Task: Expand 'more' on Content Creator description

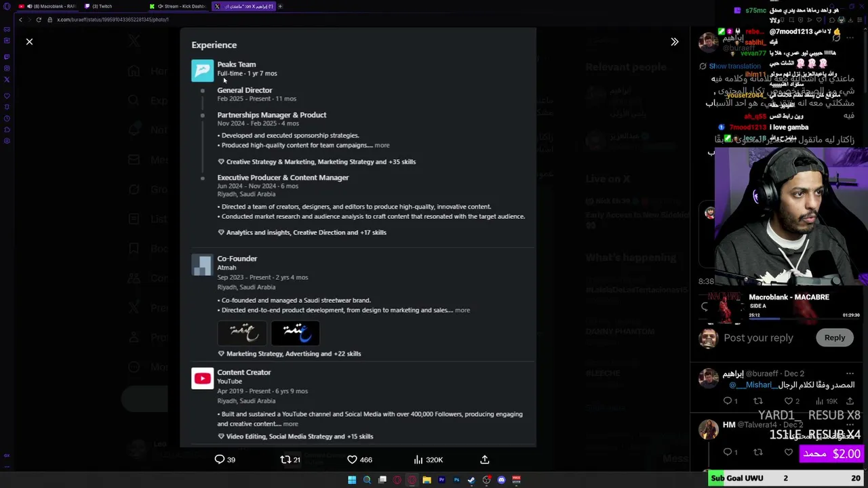Action: [290, 424]
